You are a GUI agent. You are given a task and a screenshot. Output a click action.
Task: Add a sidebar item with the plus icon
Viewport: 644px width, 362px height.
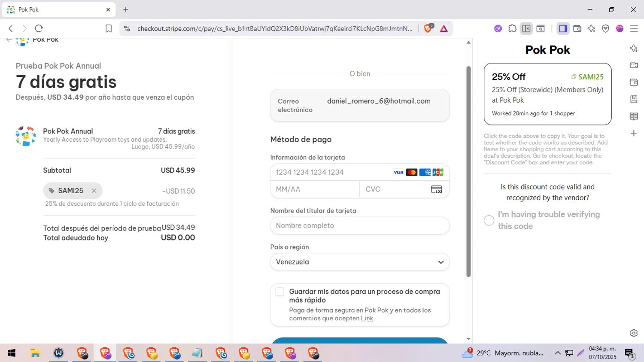pos(634,133)
